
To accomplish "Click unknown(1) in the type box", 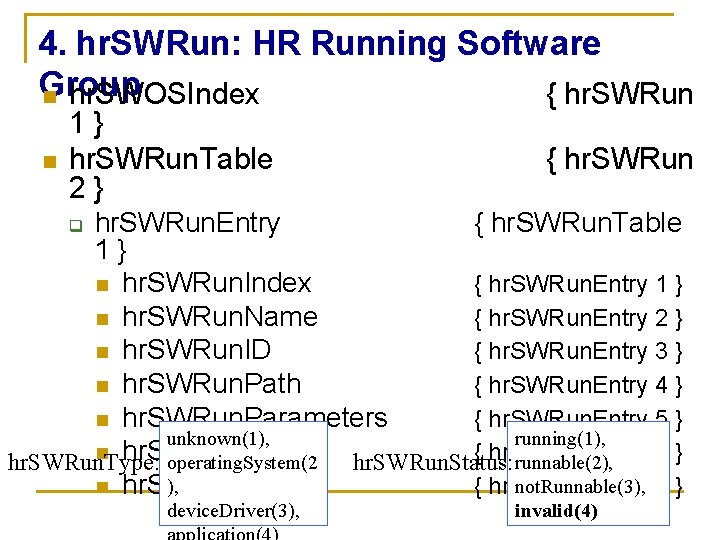I will coord(218,439).
